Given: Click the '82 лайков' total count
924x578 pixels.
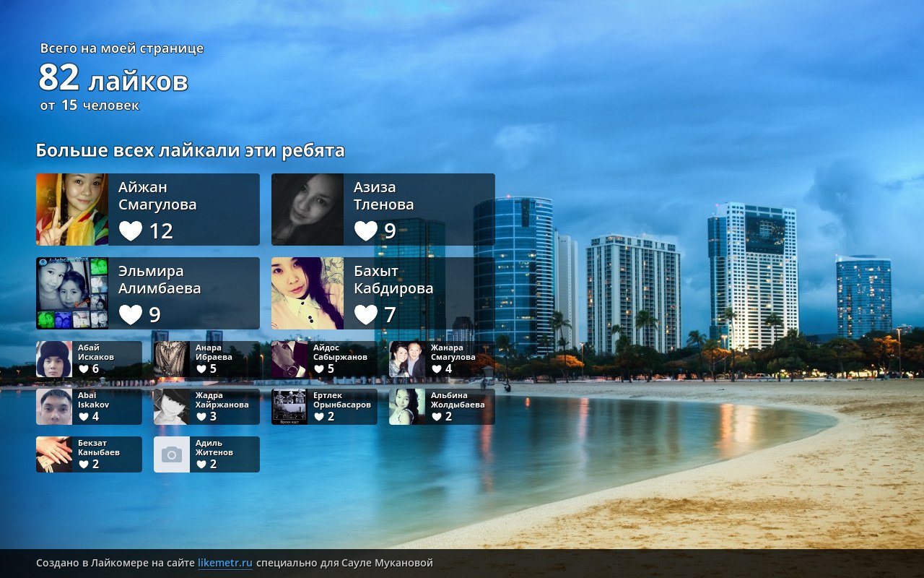Looking at the screenshot, I should pos(113,78).
